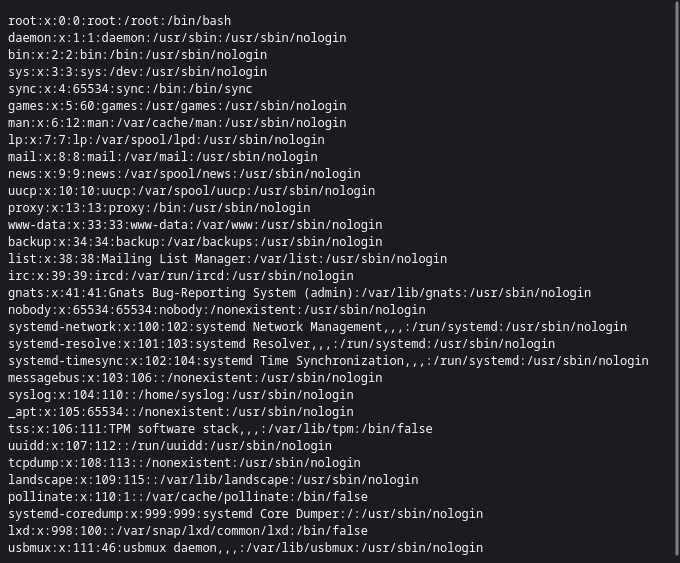Click the systemd-network entry line
Screen dimensions: 680x563
point(317,327)
